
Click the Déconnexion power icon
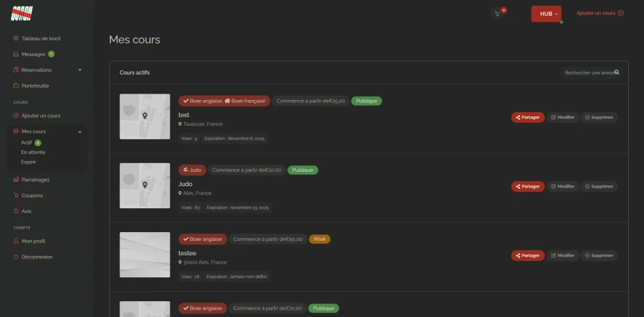coord(16,257)
